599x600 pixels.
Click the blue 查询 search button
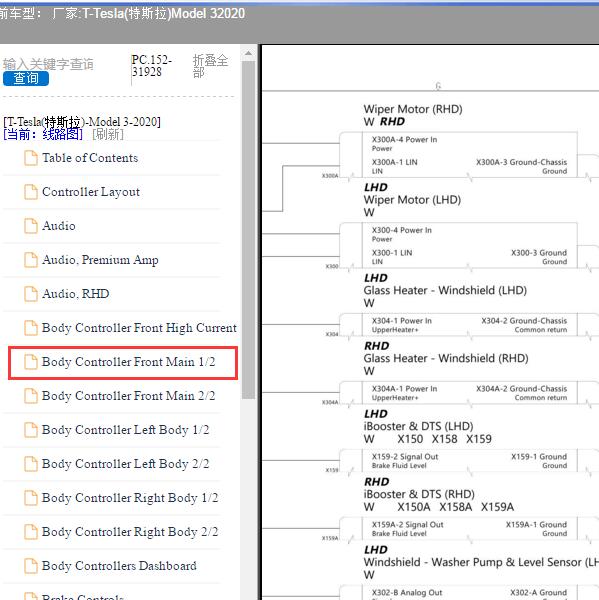pyautogui.click(x=26, y=78)
